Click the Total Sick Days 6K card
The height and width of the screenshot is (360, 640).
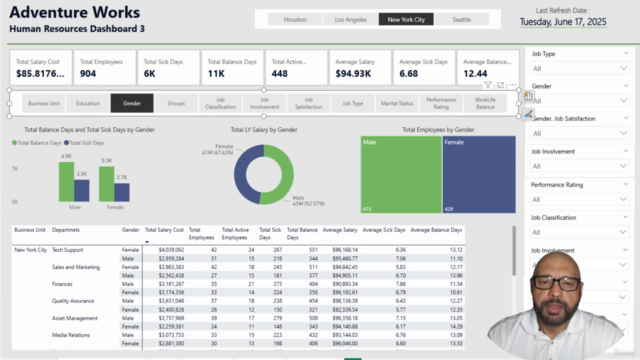click(x=169, y=67)
